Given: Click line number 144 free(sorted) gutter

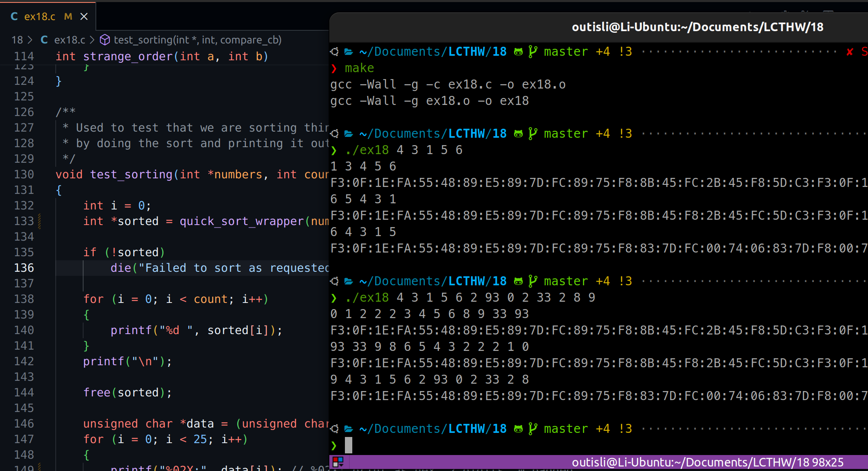Looking at the screenshot, I should (x=24, y=392).
